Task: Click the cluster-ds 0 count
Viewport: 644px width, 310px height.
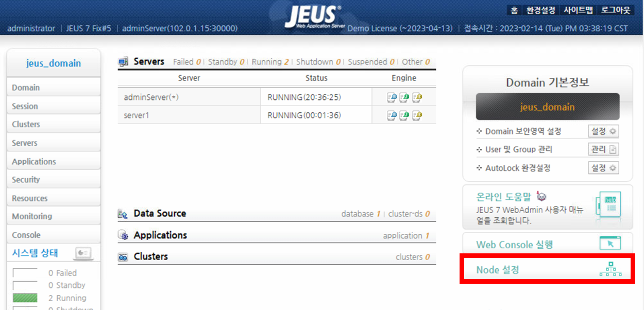Action: [409, 214]
